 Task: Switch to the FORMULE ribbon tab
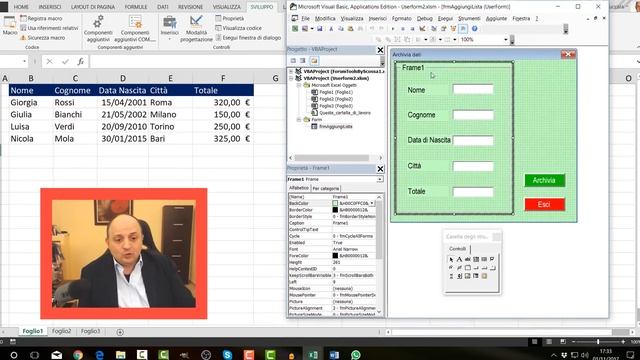click(x=136, y=7)
